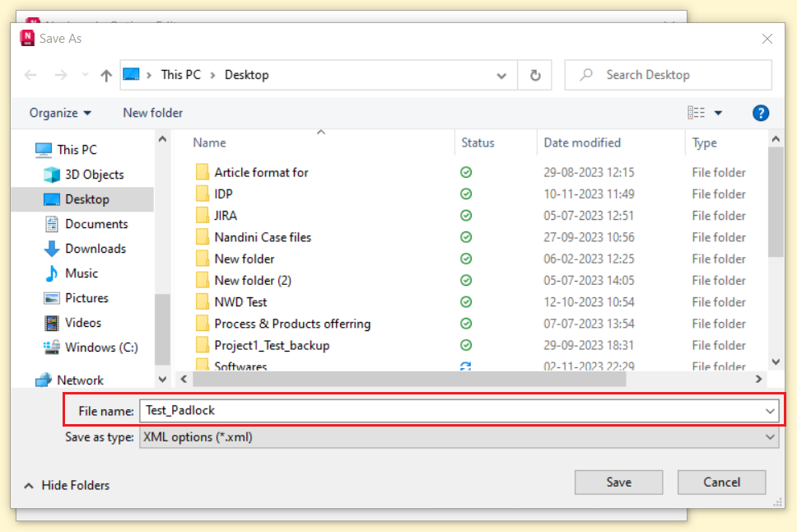The height and width of the screenshot is (532, 797).
Task: Sort files by Type column
Action: pos(704,143)
